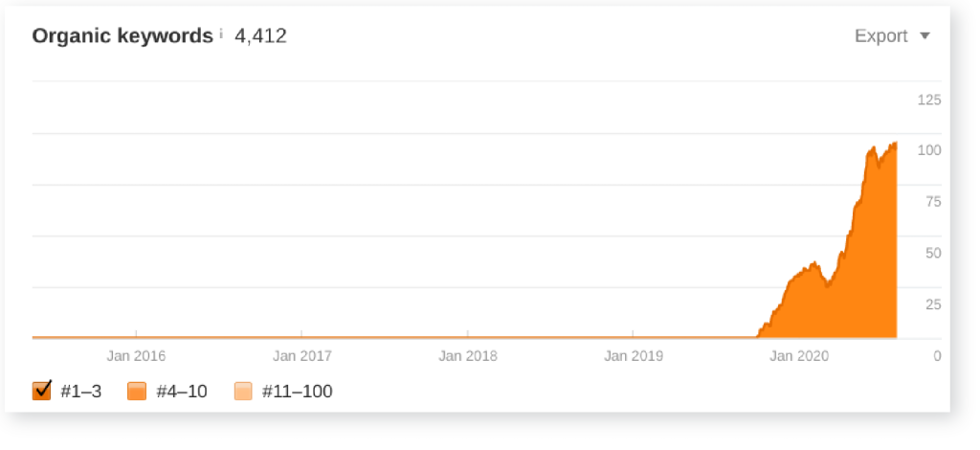
Task: Click the 0 value on the y-axis
Action: click(x=937, y=356)
